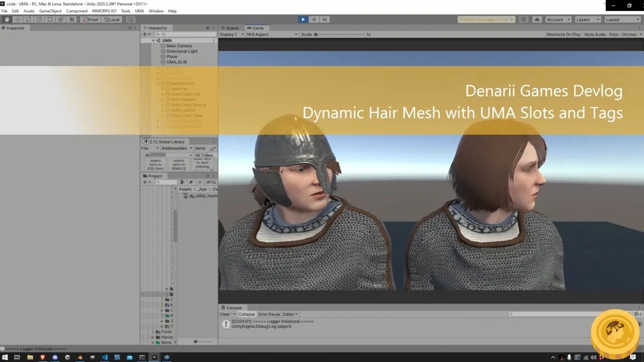This screenshot has height=362, width=644.
Task: Click the Play button
Action: [x=303, y=20]
